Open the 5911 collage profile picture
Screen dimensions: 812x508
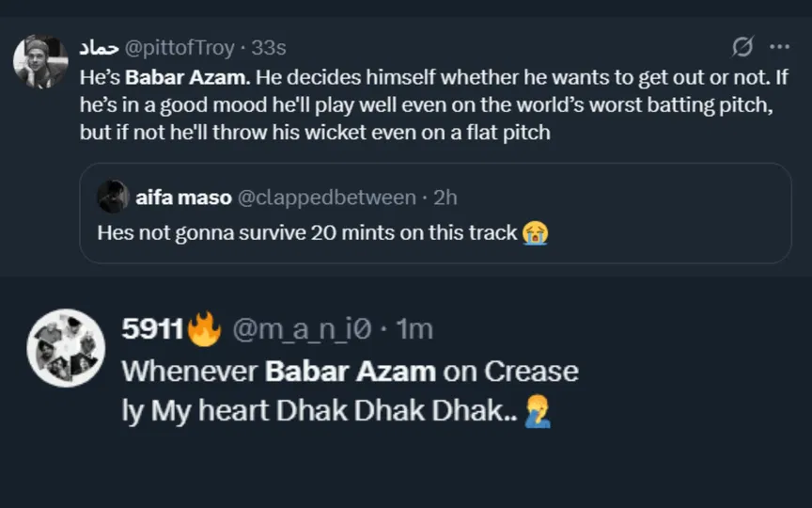66,347
